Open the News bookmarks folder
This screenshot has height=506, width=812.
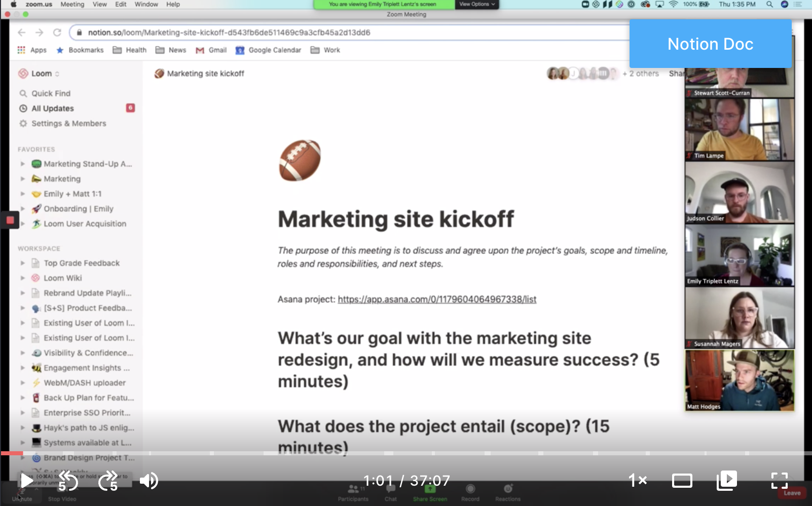click(x=171, y=50)
